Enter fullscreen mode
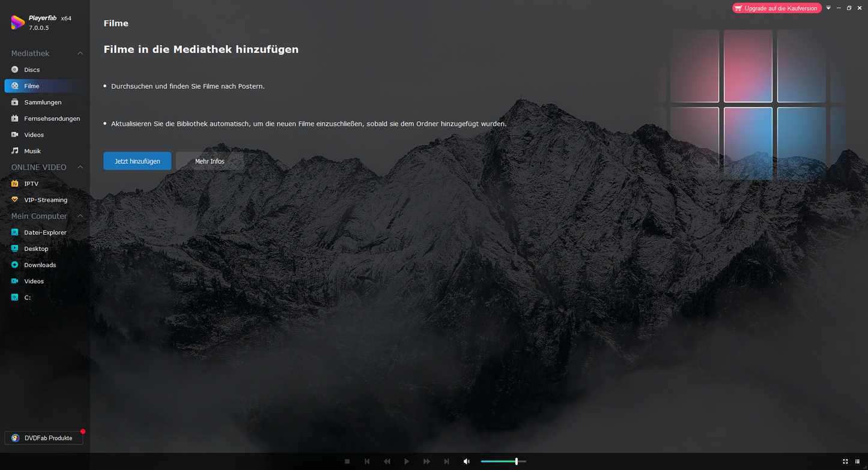The height and width of the screenshot is (470, 868). 845,462
